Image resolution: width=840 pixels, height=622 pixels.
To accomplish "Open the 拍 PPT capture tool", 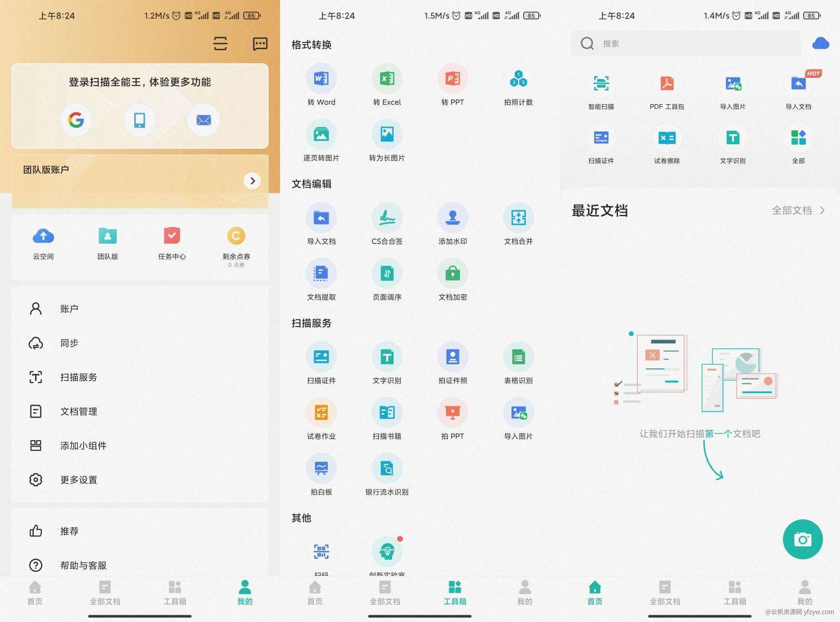I will coord(453,419).
